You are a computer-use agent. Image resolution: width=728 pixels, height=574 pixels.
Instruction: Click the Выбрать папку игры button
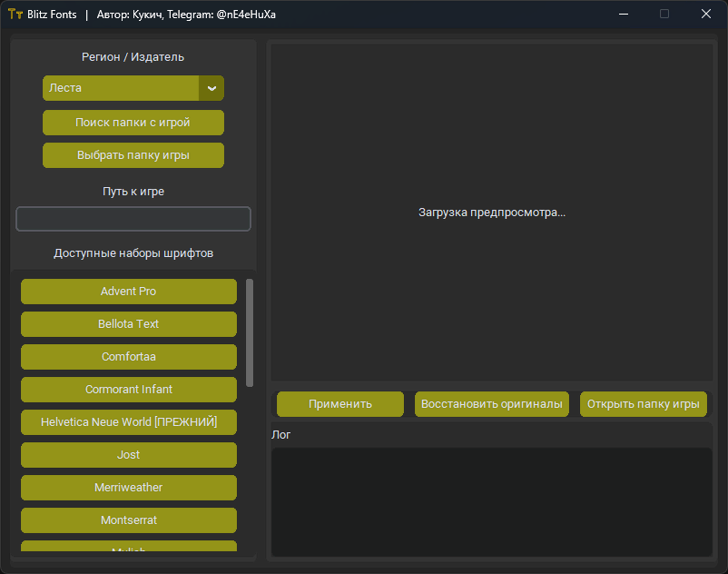133,155
